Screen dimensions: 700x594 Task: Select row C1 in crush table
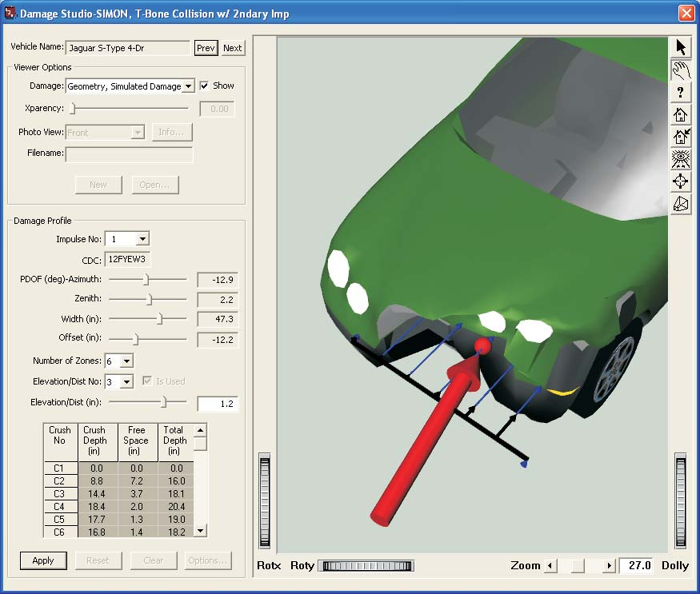tap(118, 468)
